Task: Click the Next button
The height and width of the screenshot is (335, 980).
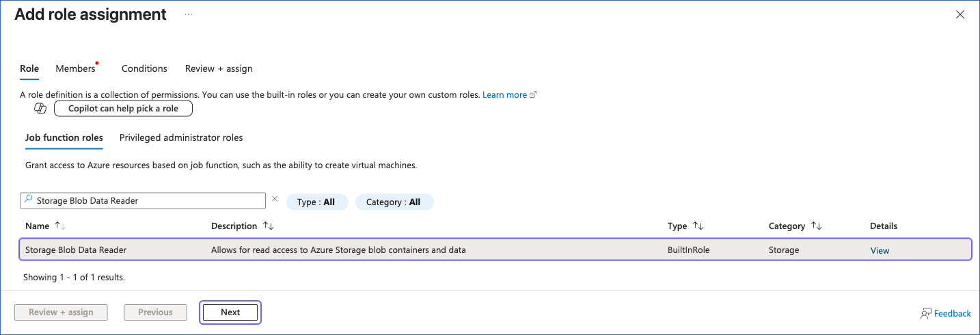Action: tap(230, 312)
